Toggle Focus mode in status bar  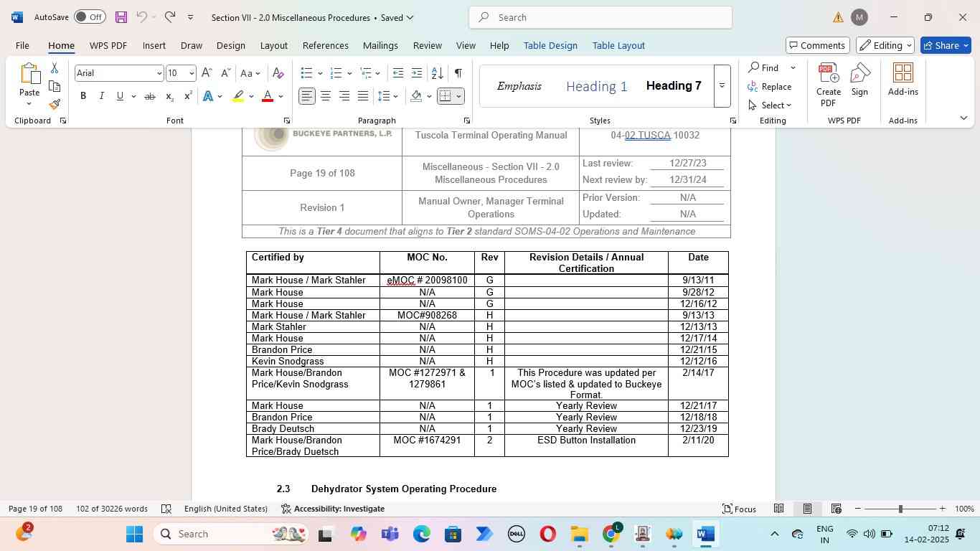click(739, 509)
